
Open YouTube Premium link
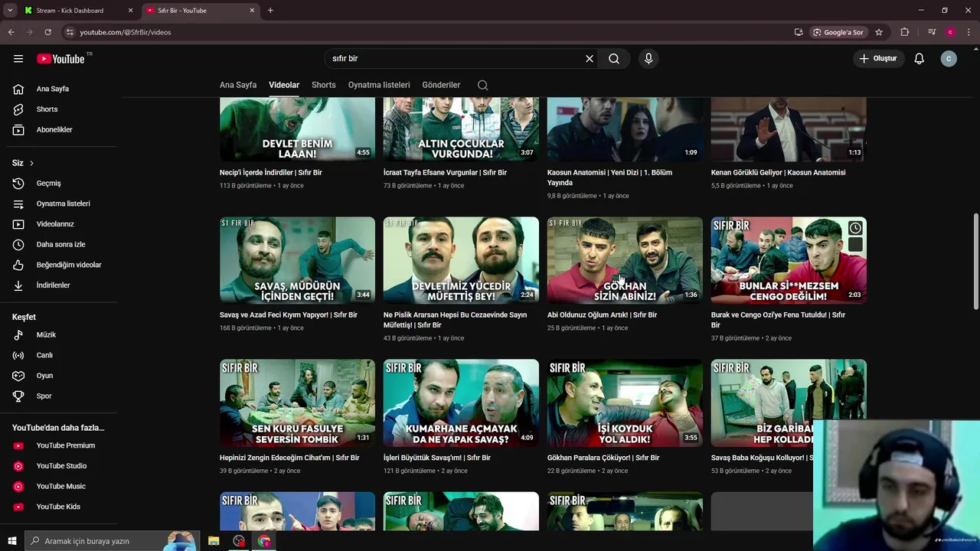[61, 445]
